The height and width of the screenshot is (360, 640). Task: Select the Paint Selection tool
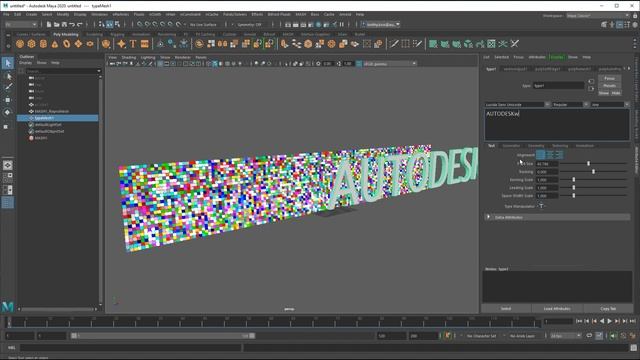(8, 87)
